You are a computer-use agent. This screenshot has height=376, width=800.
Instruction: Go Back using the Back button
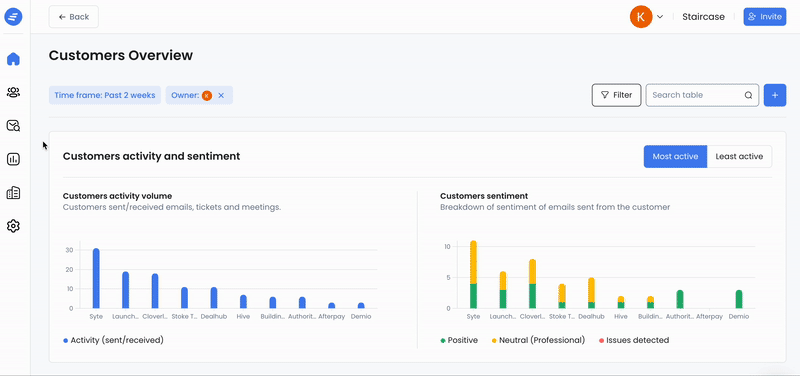(73, 17)
